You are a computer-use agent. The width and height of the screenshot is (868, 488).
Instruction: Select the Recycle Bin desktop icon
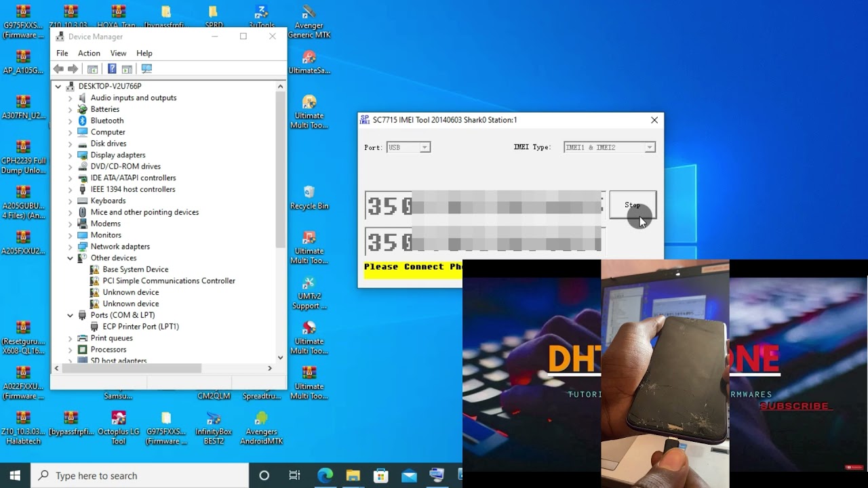point(309,197)
